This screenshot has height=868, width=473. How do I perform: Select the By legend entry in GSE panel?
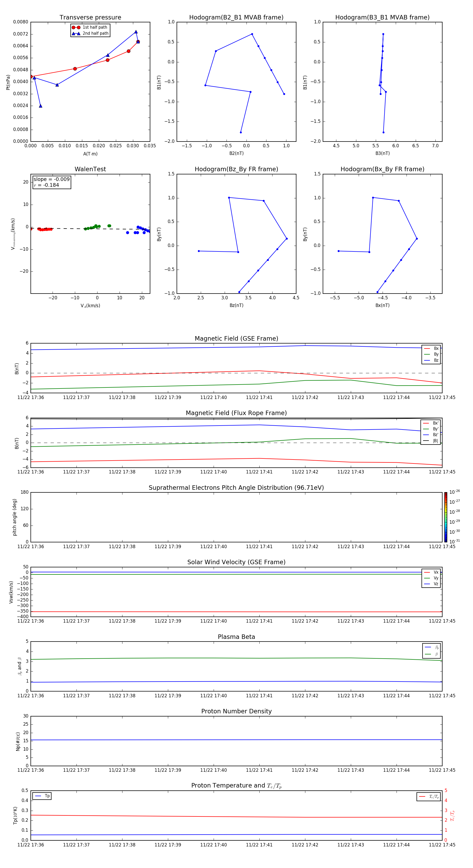point(431,354)
